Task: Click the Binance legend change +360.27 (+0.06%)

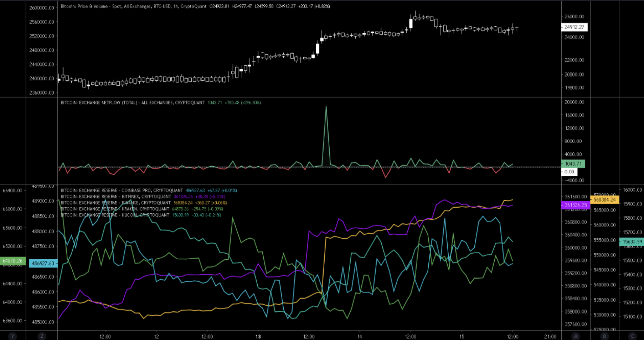Action: click(211, 203)
